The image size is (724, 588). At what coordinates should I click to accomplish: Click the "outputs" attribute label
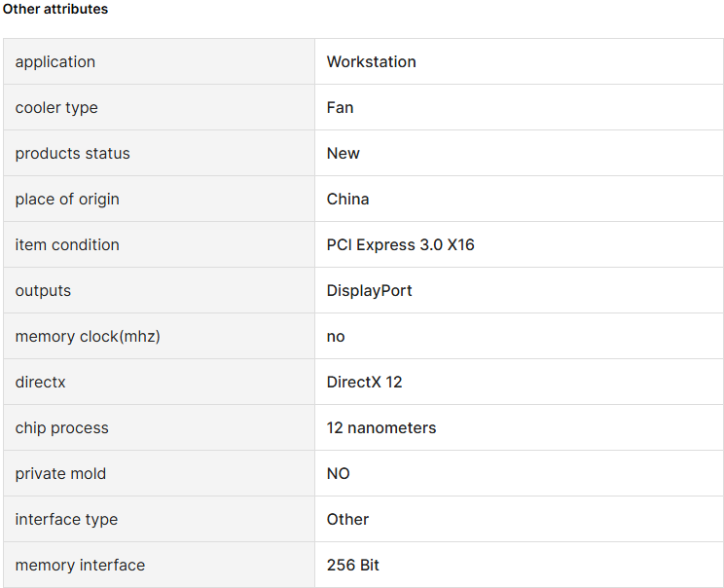[43, 290]
